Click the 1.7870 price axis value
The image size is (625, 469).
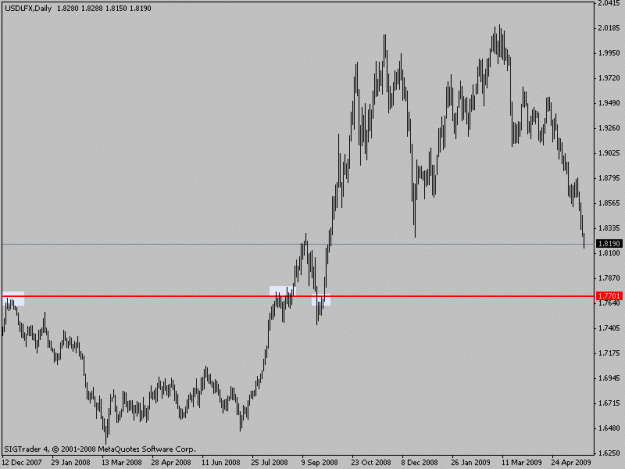609,278
